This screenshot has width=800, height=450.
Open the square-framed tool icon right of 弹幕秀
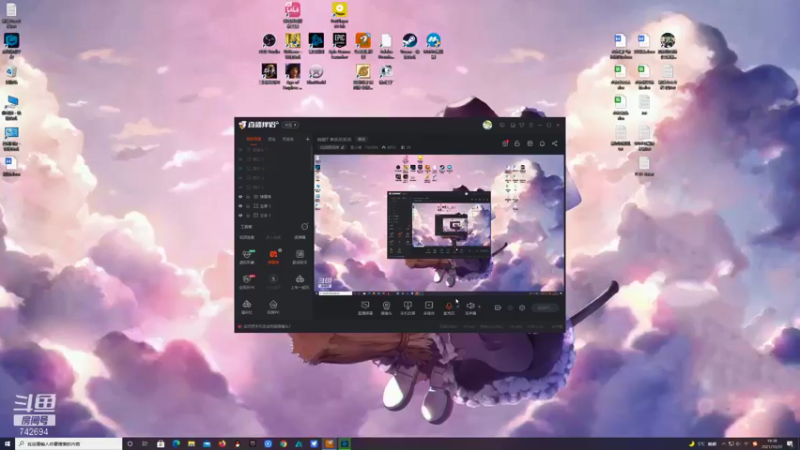click(299, 257)
